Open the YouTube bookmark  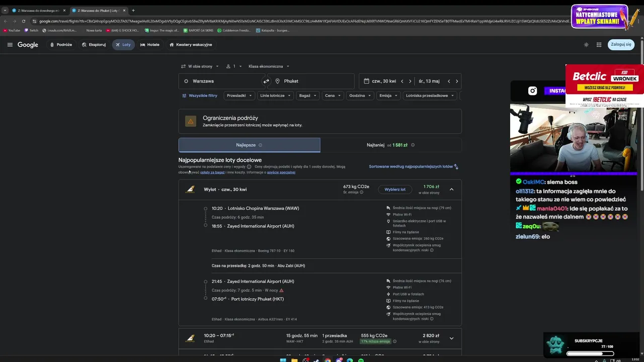[x=12, y=30]
